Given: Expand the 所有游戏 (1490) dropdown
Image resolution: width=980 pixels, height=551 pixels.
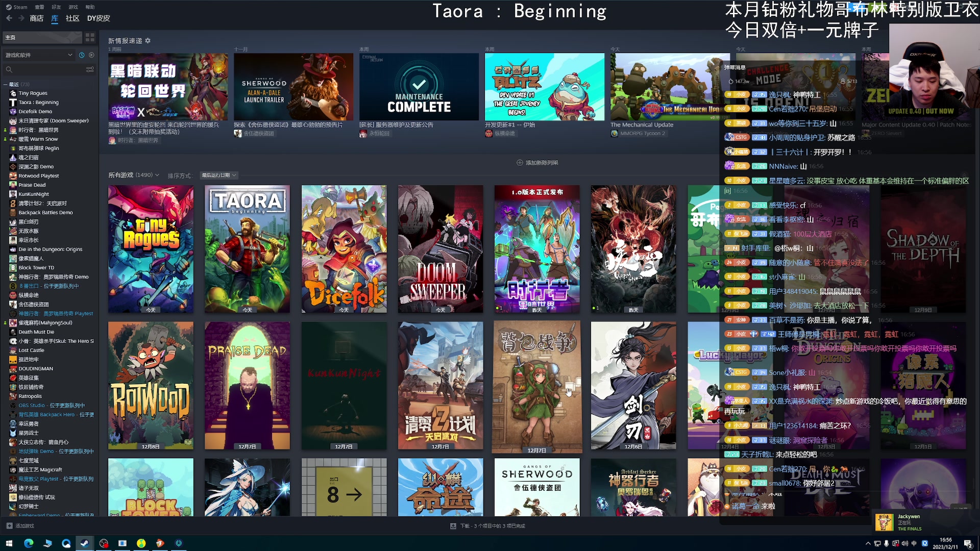Looking at the screenshot, I should (134, 175).
